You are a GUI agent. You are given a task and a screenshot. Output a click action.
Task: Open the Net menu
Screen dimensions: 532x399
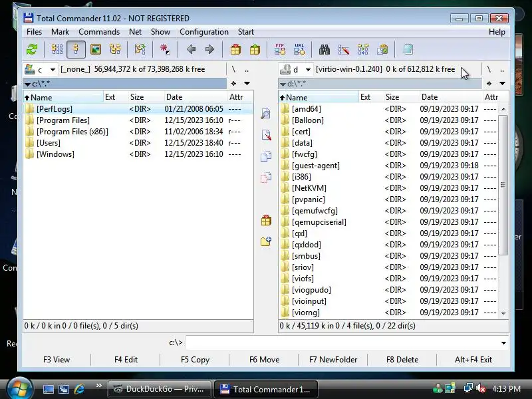click(x=135, y=32)
